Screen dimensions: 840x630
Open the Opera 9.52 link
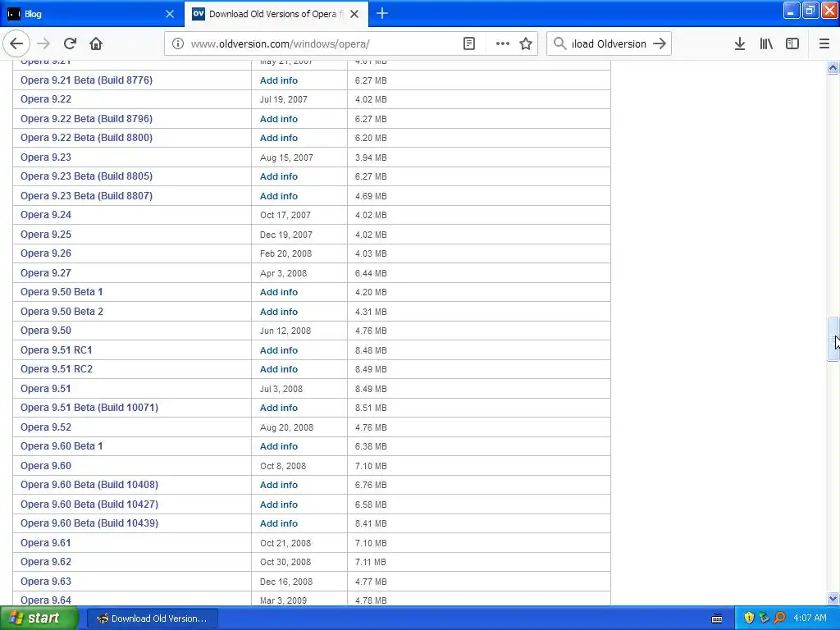(x=46, y=427)
